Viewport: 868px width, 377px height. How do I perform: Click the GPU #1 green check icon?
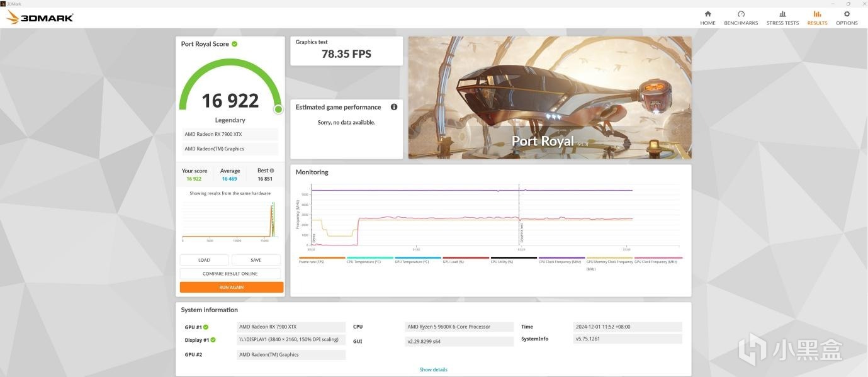click(206, 327)
